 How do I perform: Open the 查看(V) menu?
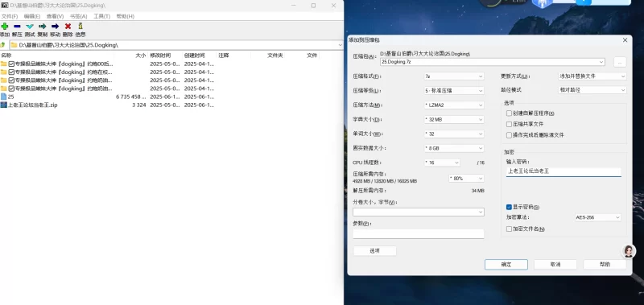coord(55,16)
